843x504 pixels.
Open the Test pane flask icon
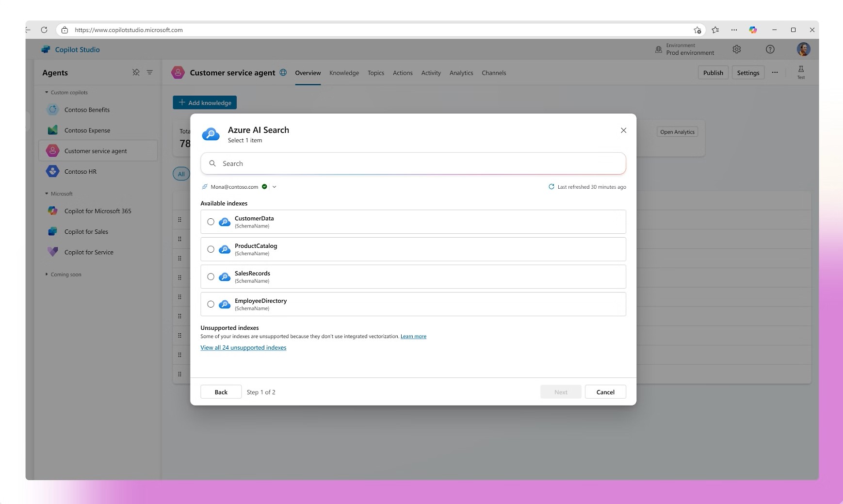tap(801, 71)
